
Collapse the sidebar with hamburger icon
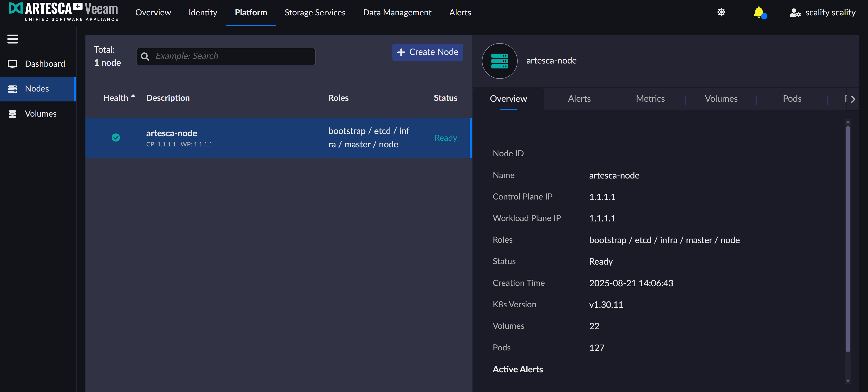(x=12, y=39)
